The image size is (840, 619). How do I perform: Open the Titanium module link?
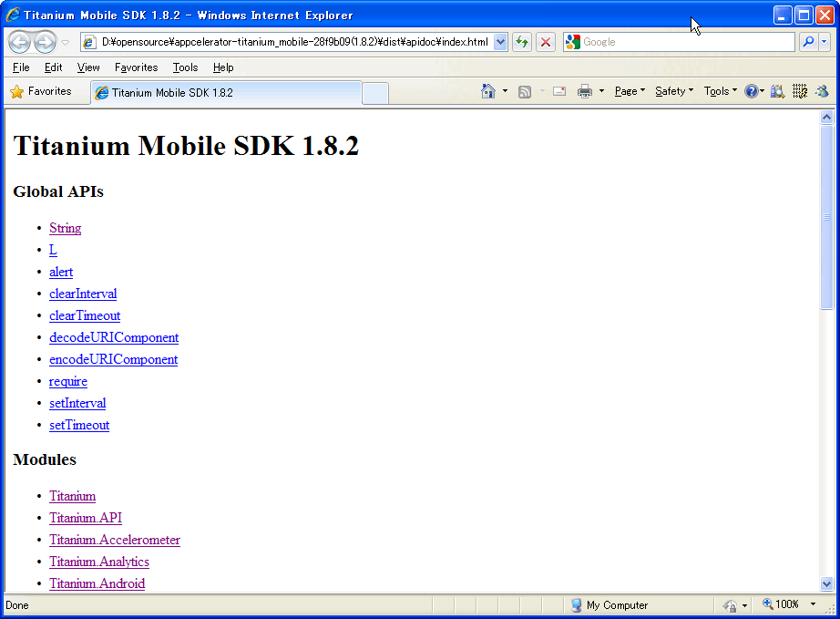(72, 496)
